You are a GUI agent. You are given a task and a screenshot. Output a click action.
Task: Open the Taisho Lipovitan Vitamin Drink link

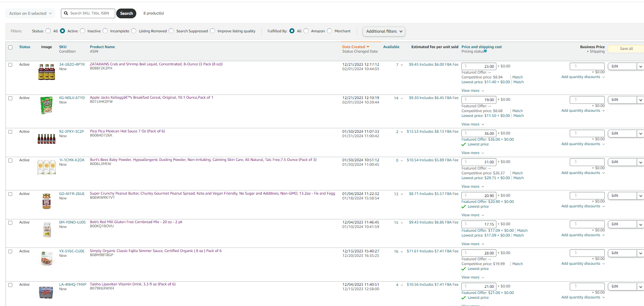pos(132,284)
